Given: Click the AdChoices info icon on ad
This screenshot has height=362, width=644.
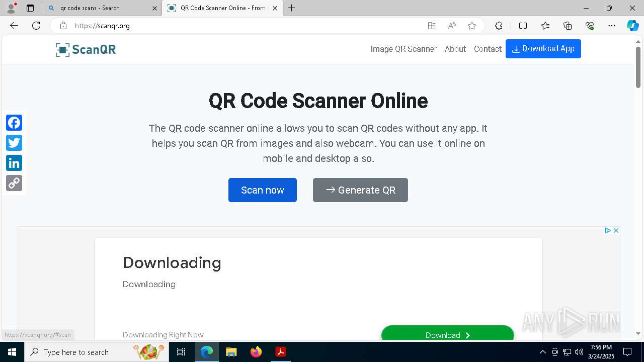Looking at the screenshot, I should (x=608, y=230).
